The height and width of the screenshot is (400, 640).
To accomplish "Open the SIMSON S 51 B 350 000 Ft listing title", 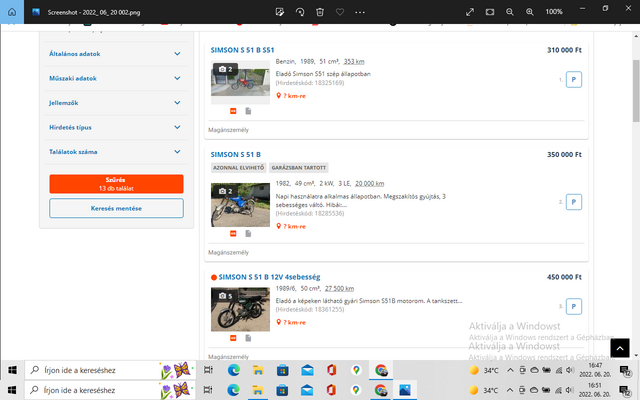I will [236, 154].
